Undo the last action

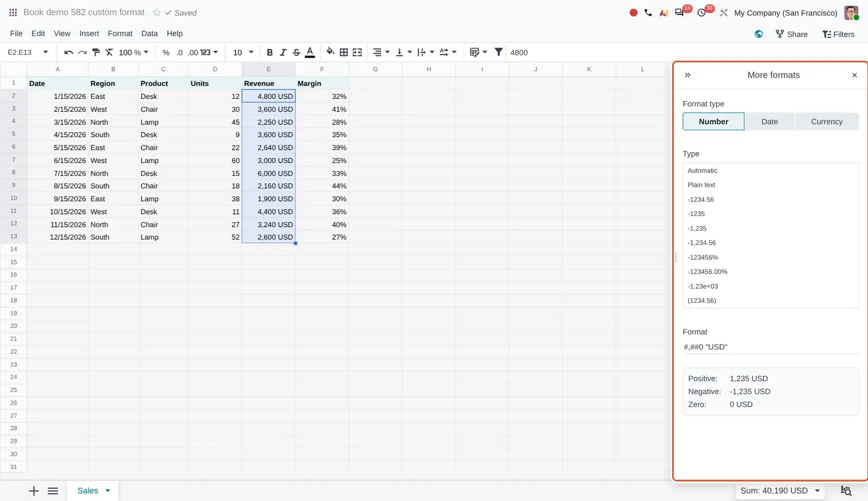click(x=68, y=52)
